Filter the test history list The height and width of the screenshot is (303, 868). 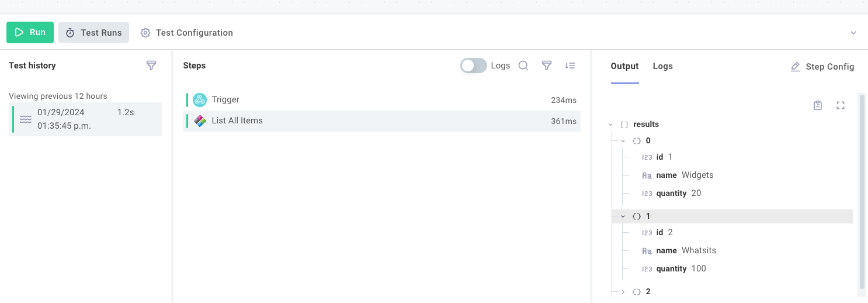[x=151, y=66]
